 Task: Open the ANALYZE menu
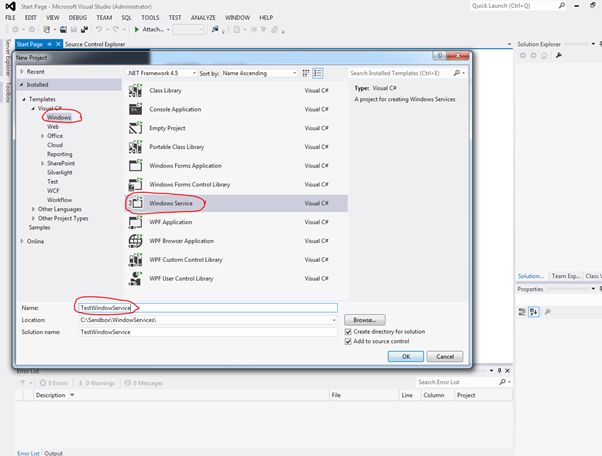203,18
